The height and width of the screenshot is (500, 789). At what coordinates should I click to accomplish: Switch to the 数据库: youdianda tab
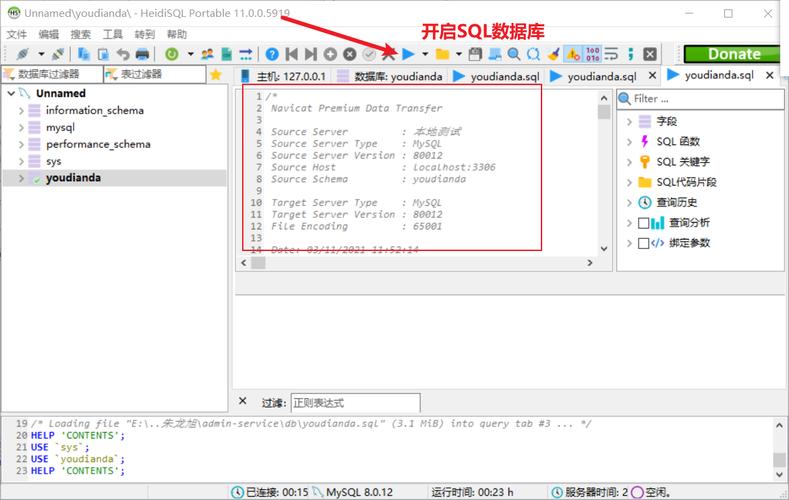[x=390, y=76]
